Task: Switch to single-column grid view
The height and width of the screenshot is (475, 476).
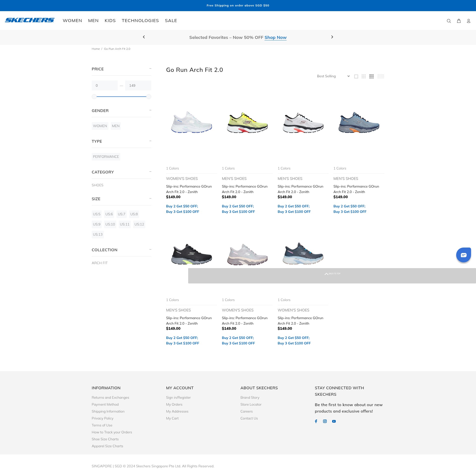Action: 356,76
